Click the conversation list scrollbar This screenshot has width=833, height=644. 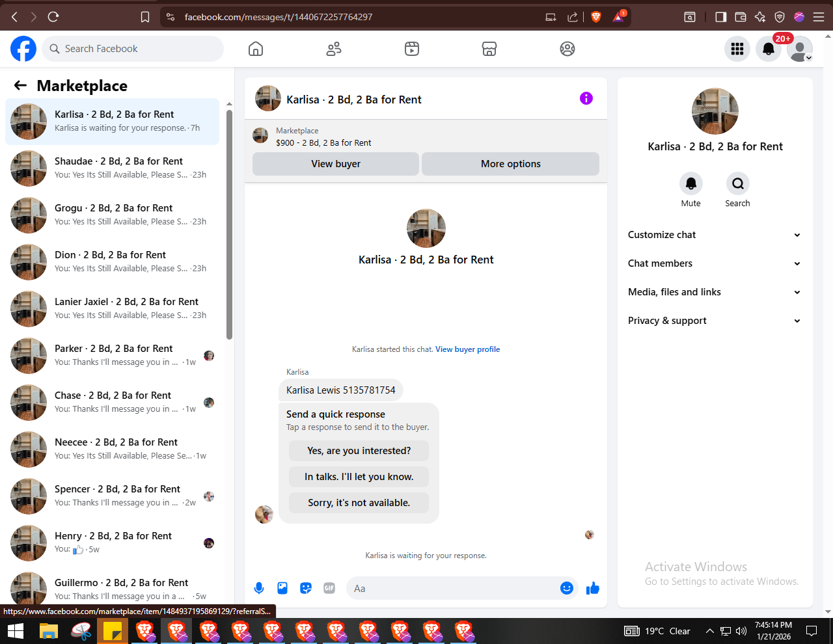pyautogui.click(x=229, y=224)
